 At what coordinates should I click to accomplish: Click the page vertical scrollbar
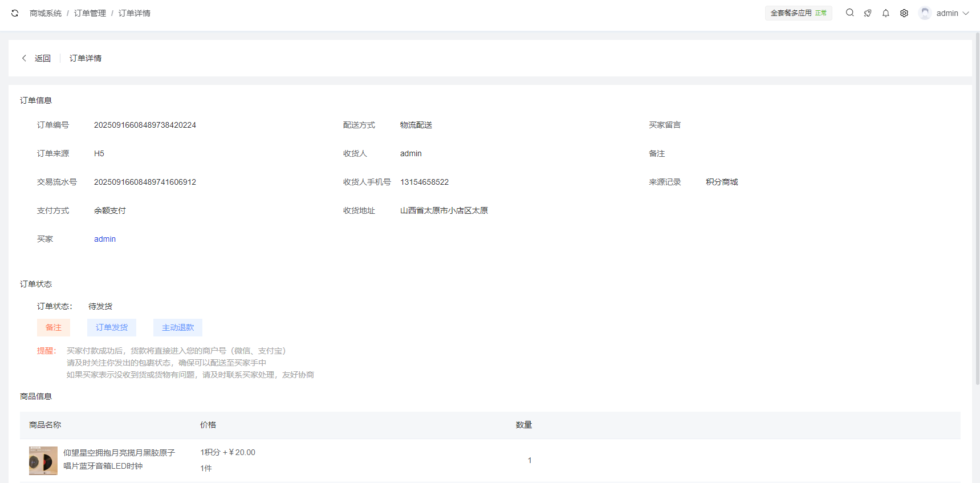pyautogui.click(x=977, y=209)
